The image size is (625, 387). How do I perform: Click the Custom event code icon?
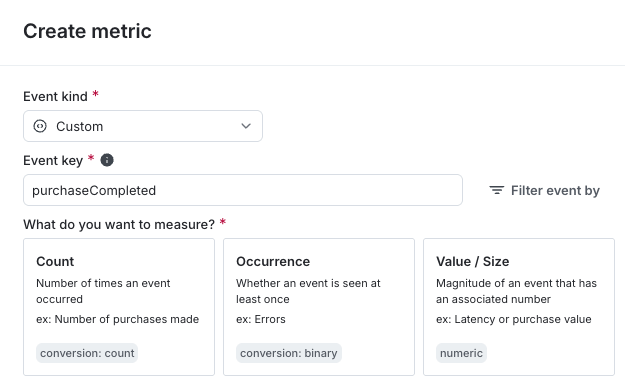coord(40,126)
